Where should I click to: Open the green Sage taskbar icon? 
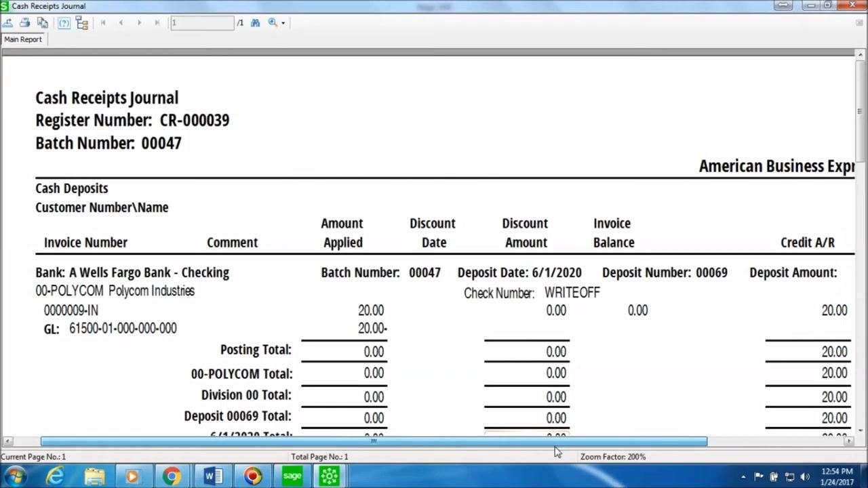pos(292,476)
